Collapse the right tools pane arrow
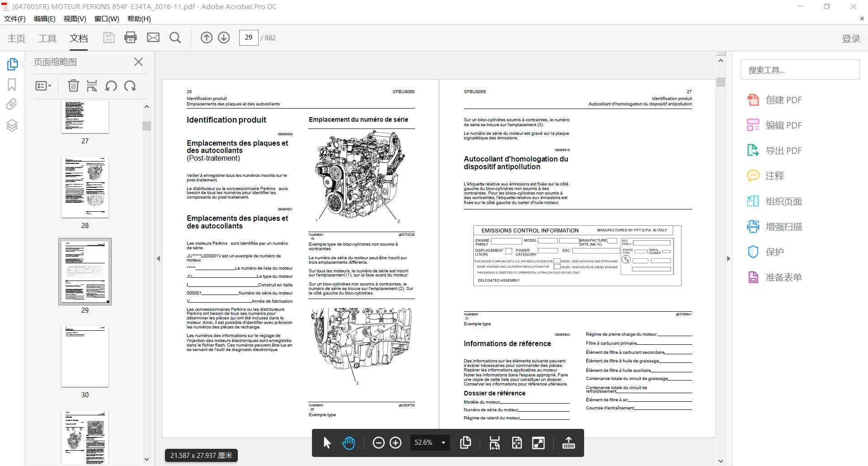 pos(728,259)
